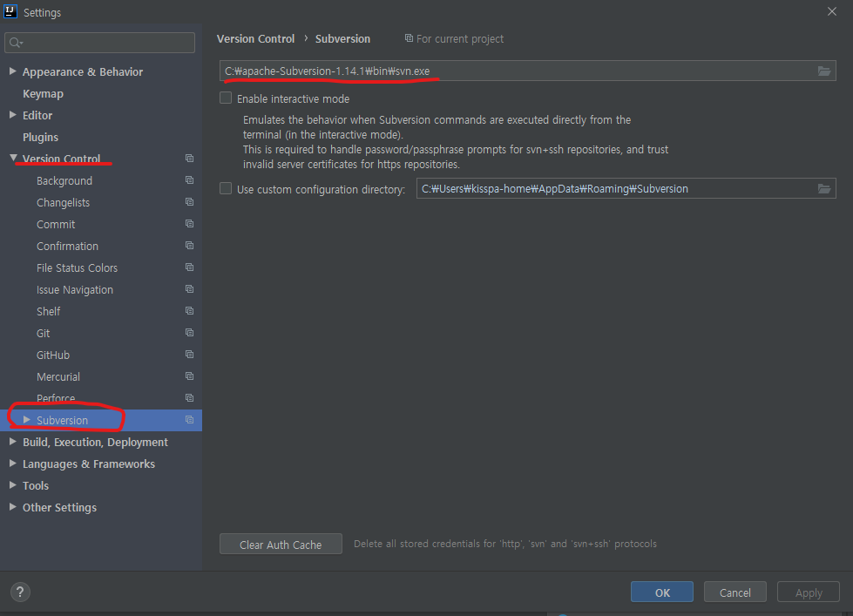Select GitHub settings page
The image size is (853, 616).
click(53, 355)
